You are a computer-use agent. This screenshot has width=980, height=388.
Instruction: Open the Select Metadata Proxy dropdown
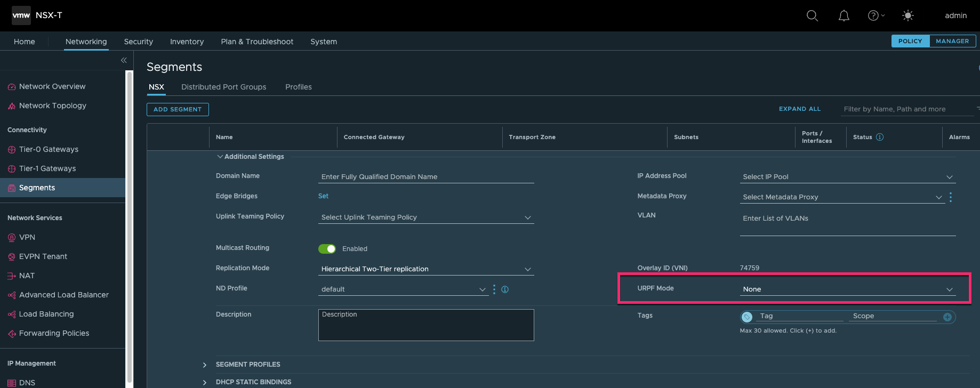(842, 197)
